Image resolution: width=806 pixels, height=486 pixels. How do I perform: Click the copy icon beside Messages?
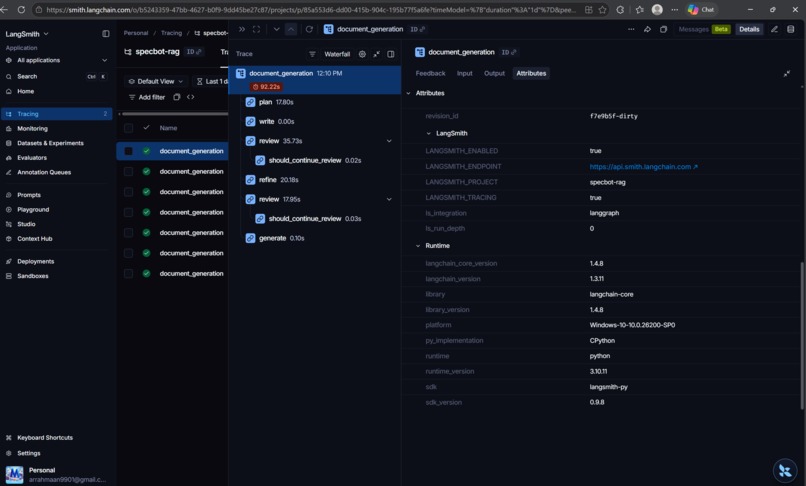click(x=664, y=29)
